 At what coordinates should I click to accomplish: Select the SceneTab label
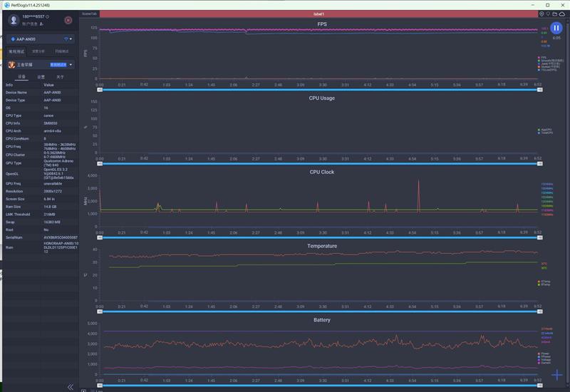click(89, 14)
